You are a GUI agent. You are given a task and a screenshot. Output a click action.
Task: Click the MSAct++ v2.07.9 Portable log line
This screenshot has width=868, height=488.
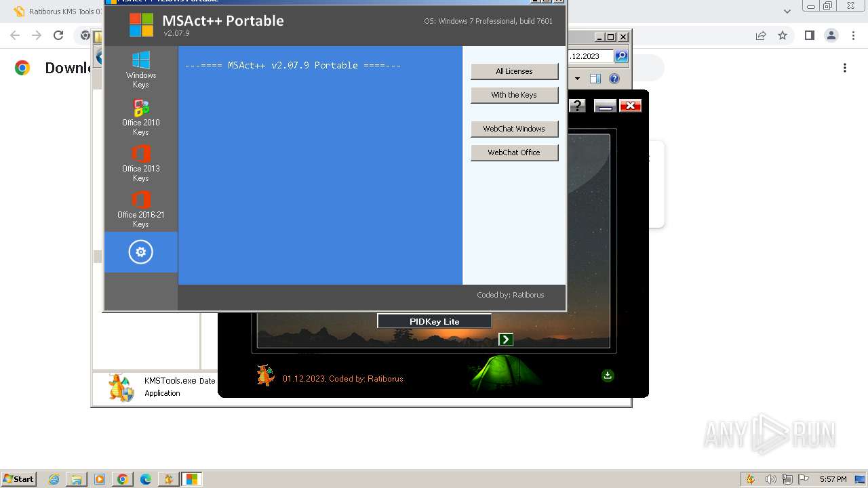293,65
